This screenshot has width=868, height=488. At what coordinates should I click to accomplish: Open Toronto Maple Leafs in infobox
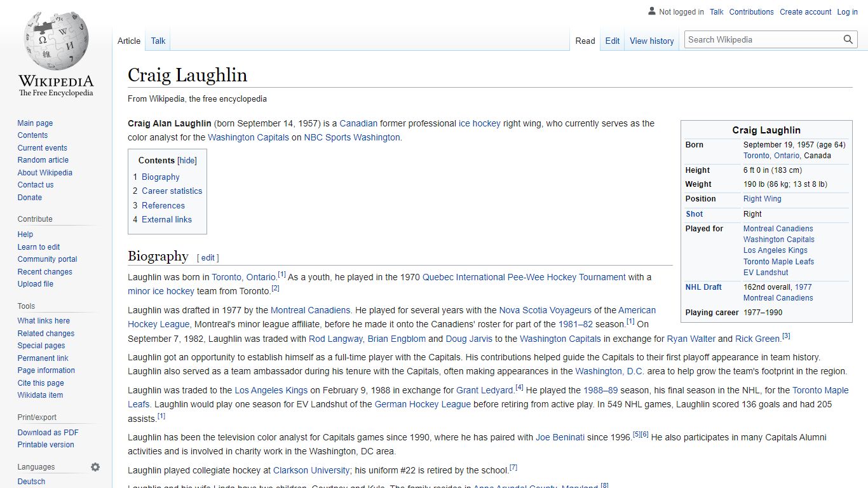778,262
